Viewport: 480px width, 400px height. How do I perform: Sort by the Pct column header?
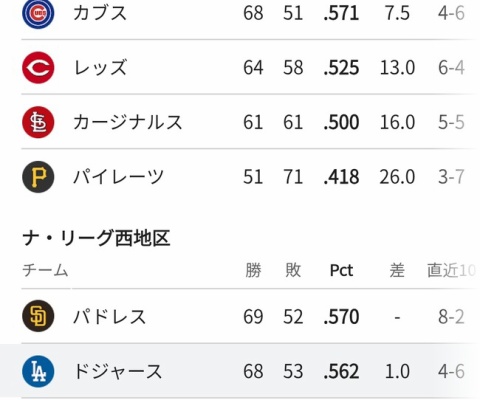(341, 270)
